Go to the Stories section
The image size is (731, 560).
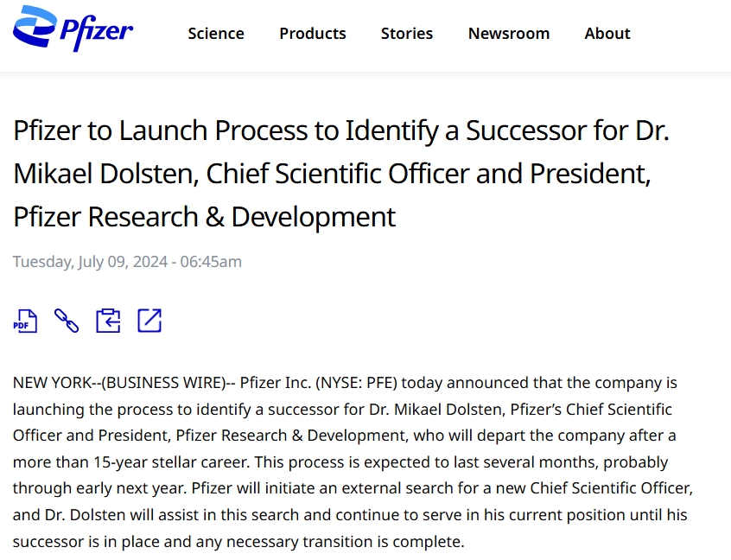coord(407,34)
